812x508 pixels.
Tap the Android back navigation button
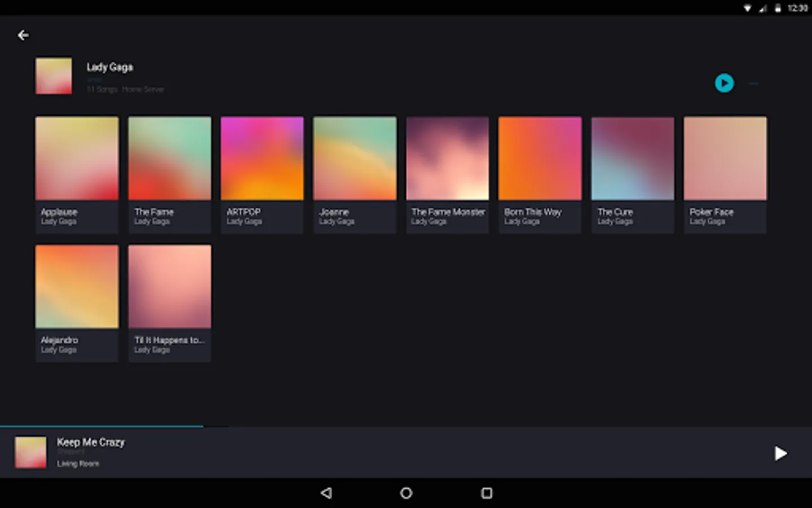(326, 493)
